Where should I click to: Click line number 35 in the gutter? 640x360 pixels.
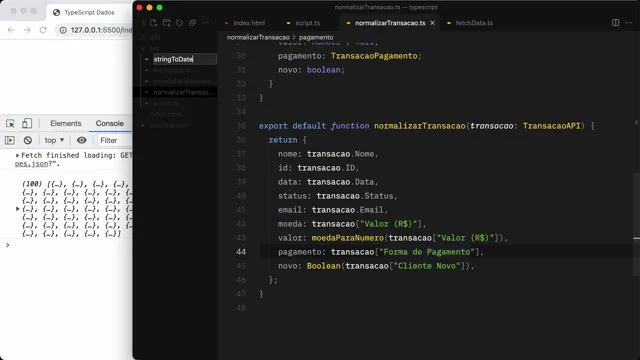coord(241,126)
